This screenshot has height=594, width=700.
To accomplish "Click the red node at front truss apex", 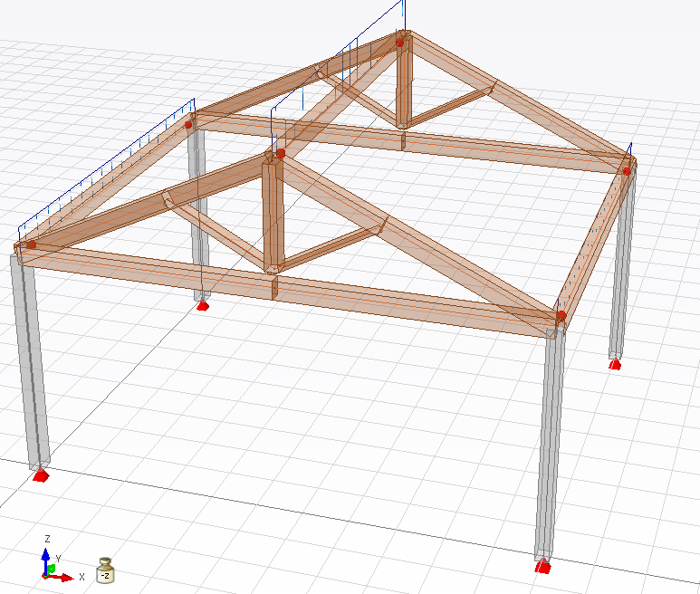I will [x=281, y=153].
